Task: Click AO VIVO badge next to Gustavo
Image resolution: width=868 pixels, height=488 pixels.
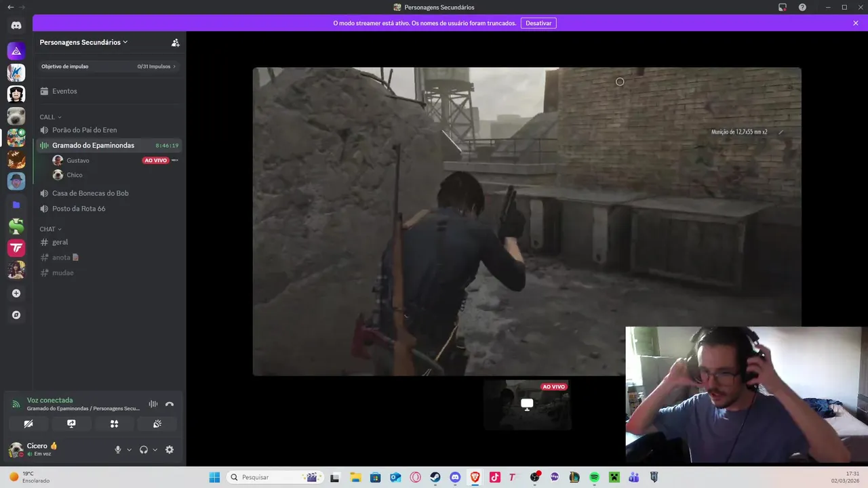Action: (155, 161)
